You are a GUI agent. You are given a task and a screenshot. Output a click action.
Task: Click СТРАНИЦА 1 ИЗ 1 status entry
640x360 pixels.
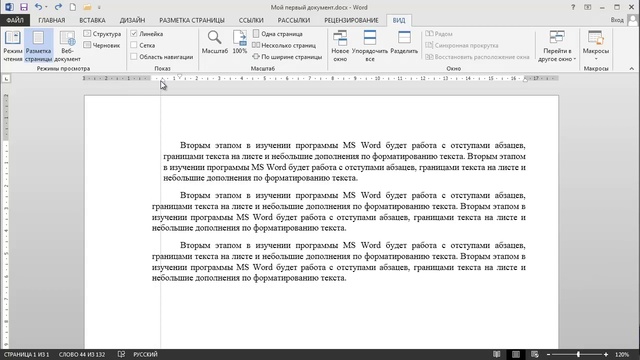(x=27, y=354)
